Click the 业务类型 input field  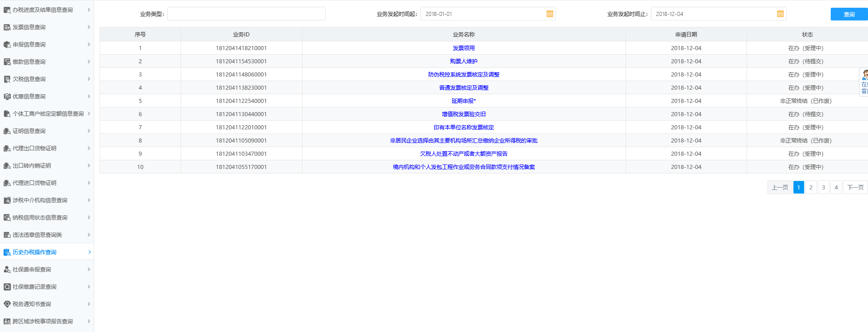point(246,14)
